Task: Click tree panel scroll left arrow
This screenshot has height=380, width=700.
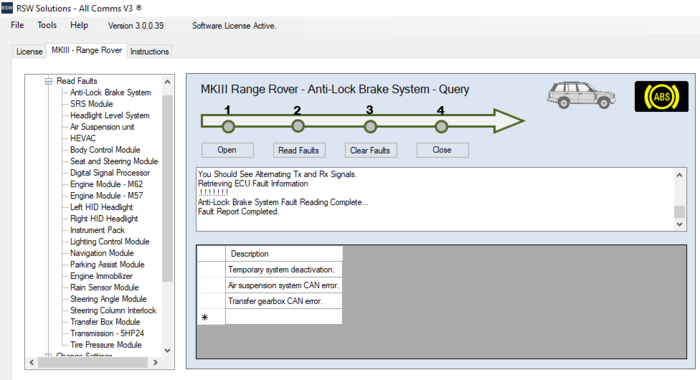Action: 31,363
